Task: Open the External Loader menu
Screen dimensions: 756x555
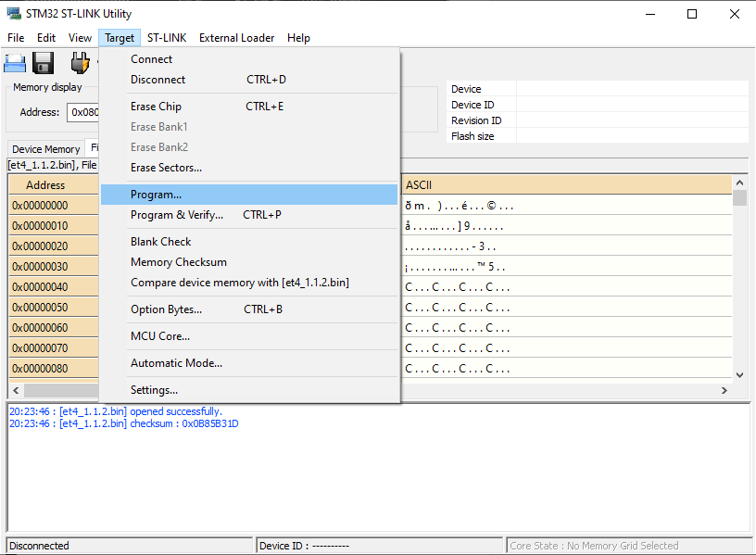Action: (237, 38)
